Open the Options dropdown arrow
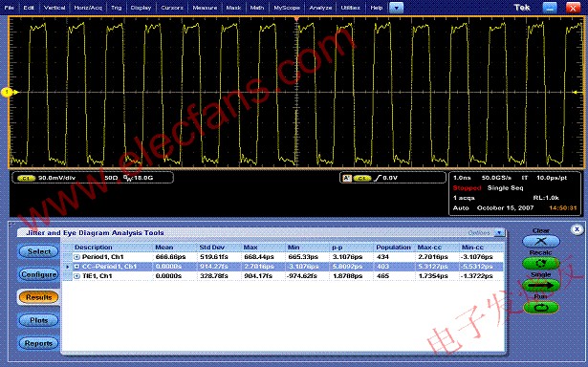588x367 pixels. coord(499,233)
